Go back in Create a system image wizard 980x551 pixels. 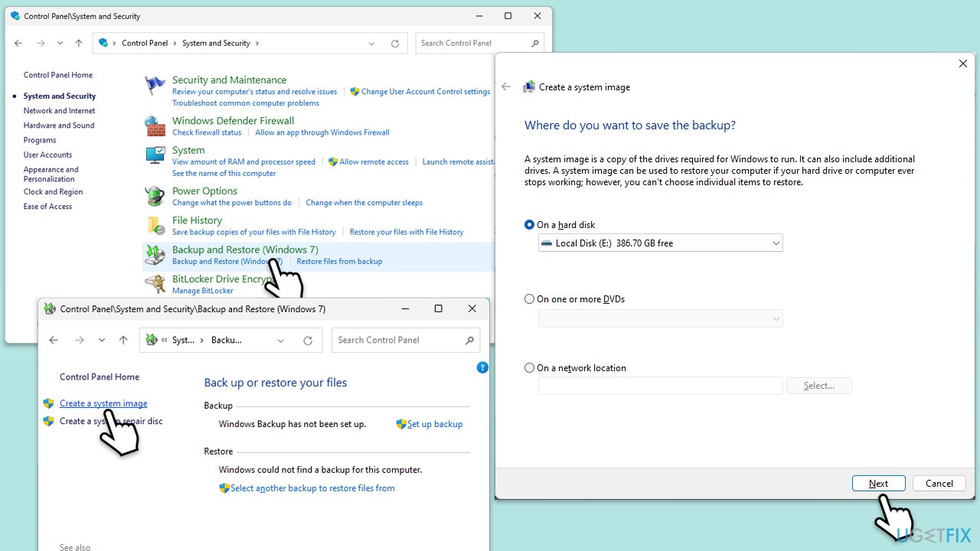[x=506, y=86]
